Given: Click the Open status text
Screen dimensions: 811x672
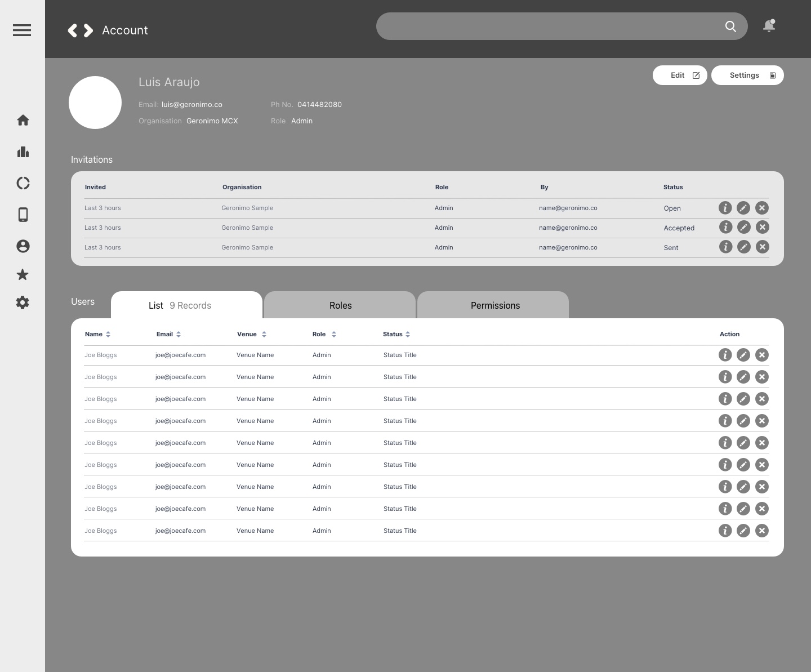Looking at the screenshot, I should coord(672,208).
